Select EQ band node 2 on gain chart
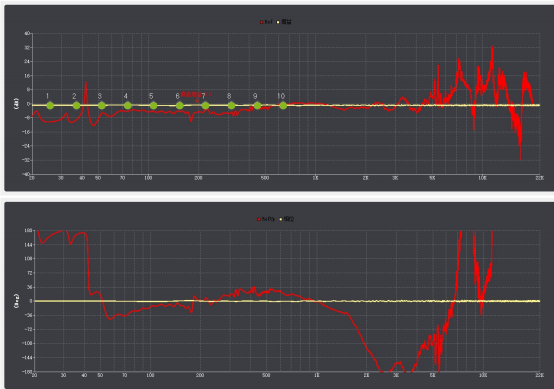 click(76, 105)
